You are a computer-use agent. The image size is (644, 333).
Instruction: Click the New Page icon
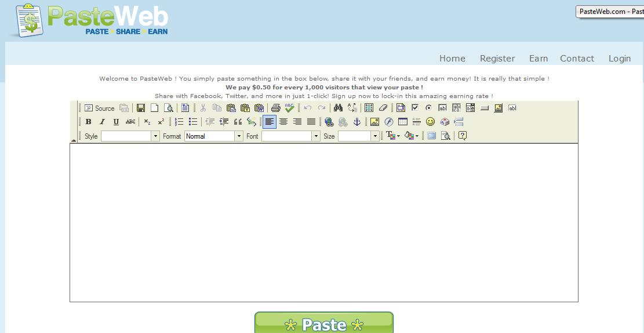point(154,108)
